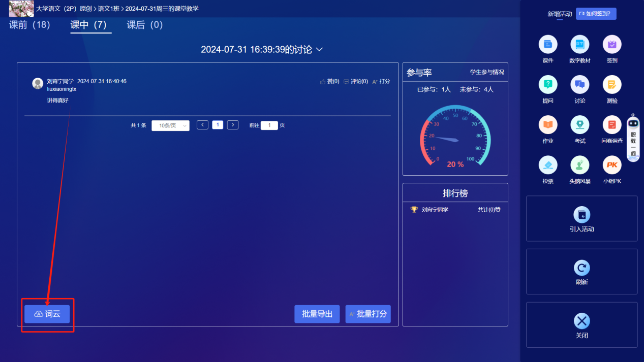
Task: Like 刘宵宁同学's comment via 赞(0)
Action: coord(330,81)
